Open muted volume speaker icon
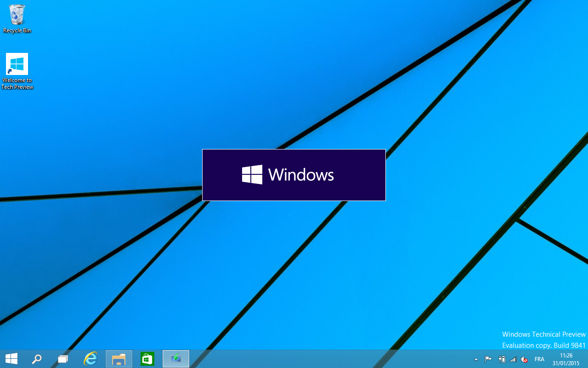588x368 pixels. 524,359
